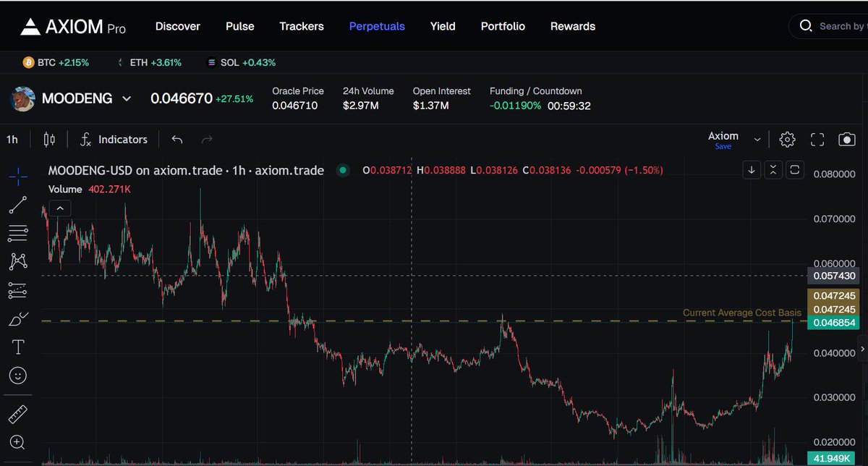
Task: Click Current Average Cost Basis label
Action: (742, 313)
